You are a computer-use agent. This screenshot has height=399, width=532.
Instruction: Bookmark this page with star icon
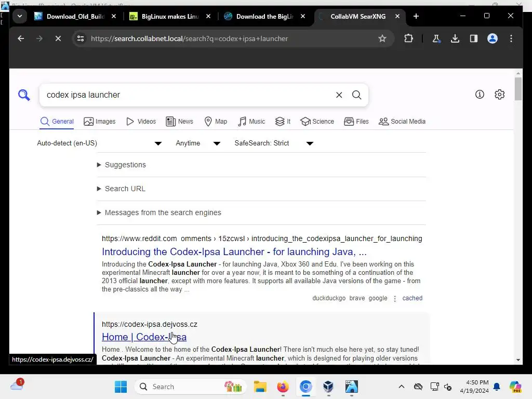382,38
